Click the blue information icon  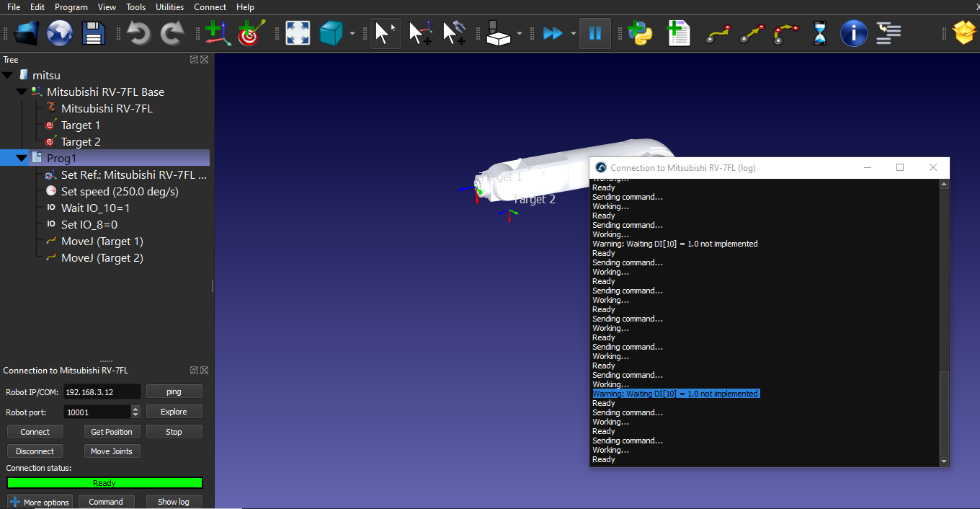[x=854, y=33]
